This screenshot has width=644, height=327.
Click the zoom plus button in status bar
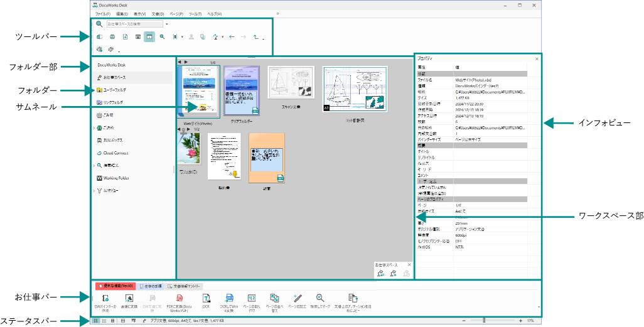click(x=521, y=321)
